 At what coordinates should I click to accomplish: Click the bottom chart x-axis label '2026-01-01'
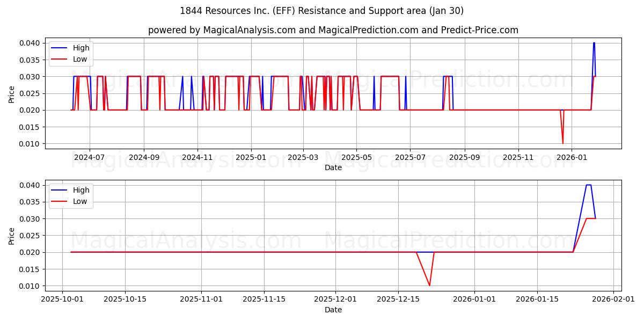coord(474,299)
